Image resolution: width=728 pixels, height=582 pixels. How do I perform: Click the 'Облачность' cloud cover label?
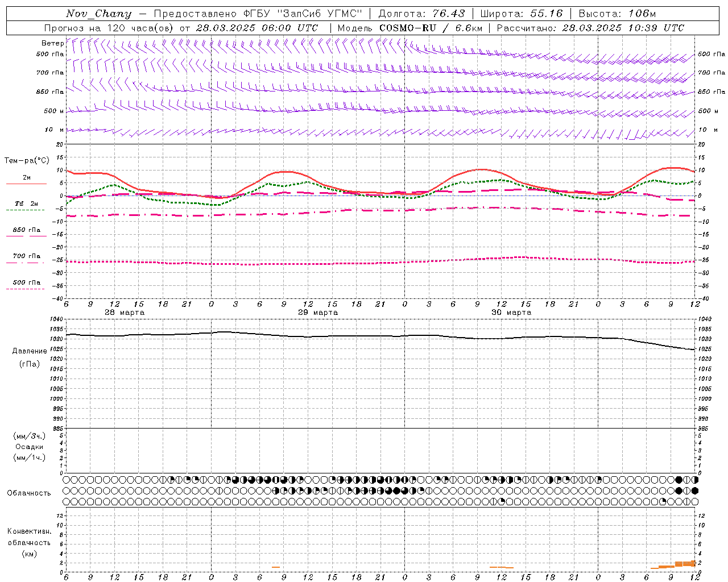click(29, 493)
